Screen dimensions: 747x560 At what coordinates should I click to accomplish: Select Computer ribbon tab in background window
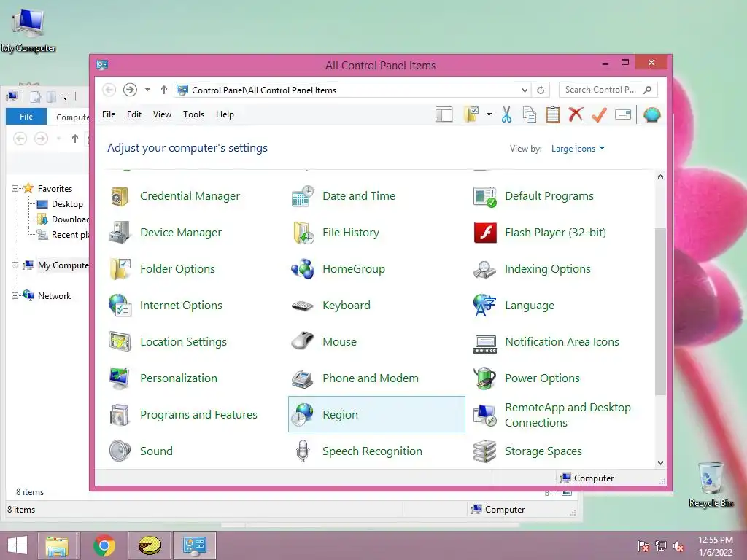point(71,117)
